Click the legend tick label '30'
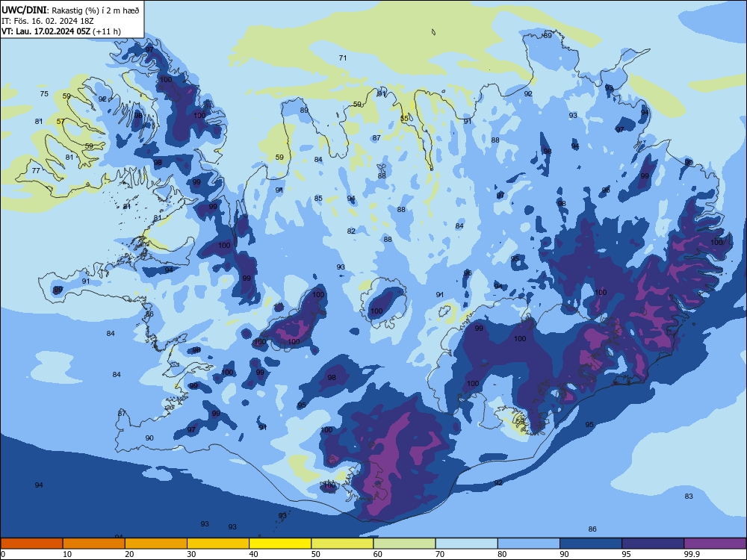747x560 pixels. click(191, 554)
